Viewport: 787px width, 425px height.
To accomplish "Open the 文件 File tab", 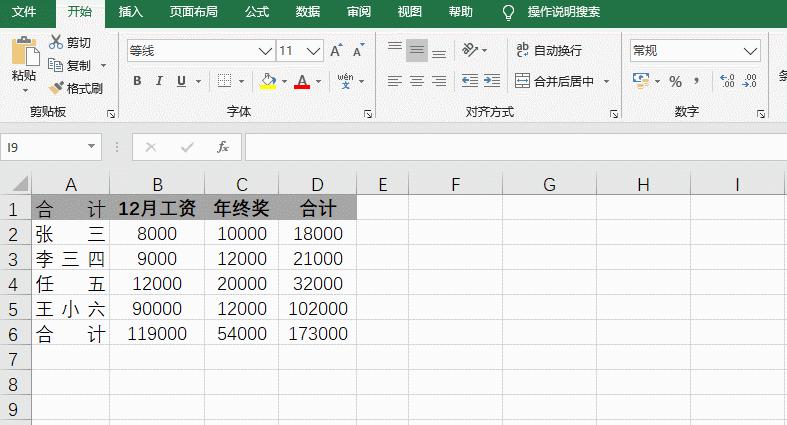I will [x=24, y=12].
